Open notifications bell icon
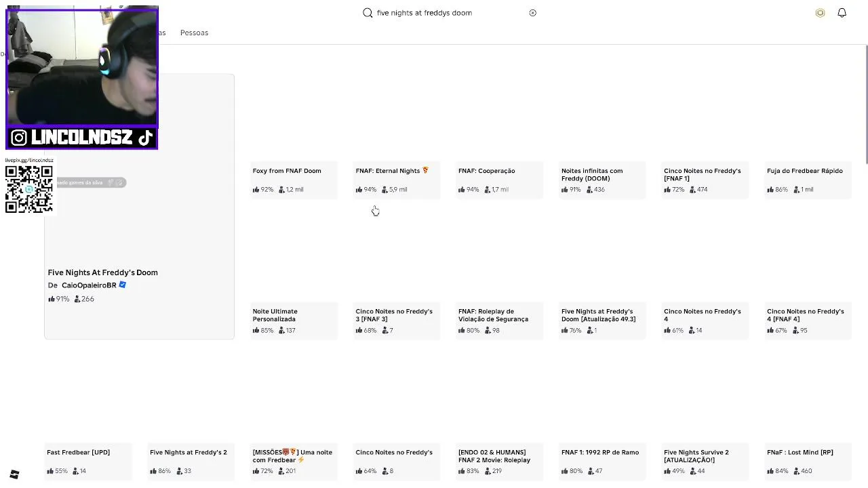 tap(842, 13)
